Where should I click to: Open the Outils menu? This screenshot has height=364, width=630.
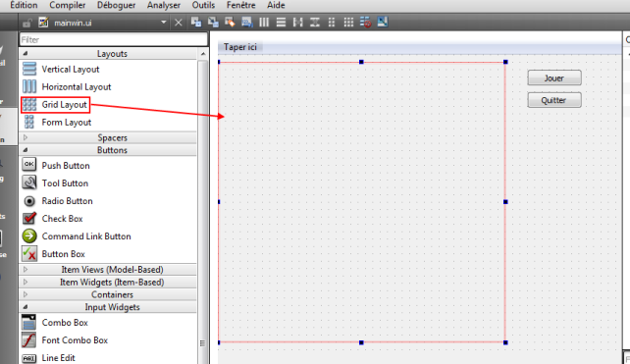203,5
